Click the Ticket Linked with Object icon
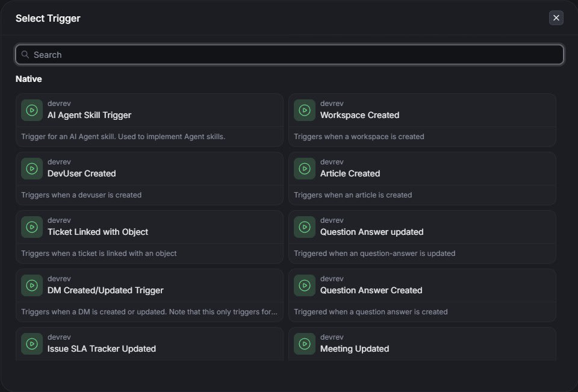Image resolution: width=578 pixels, height=392 pixels. [x=32, y=227]
